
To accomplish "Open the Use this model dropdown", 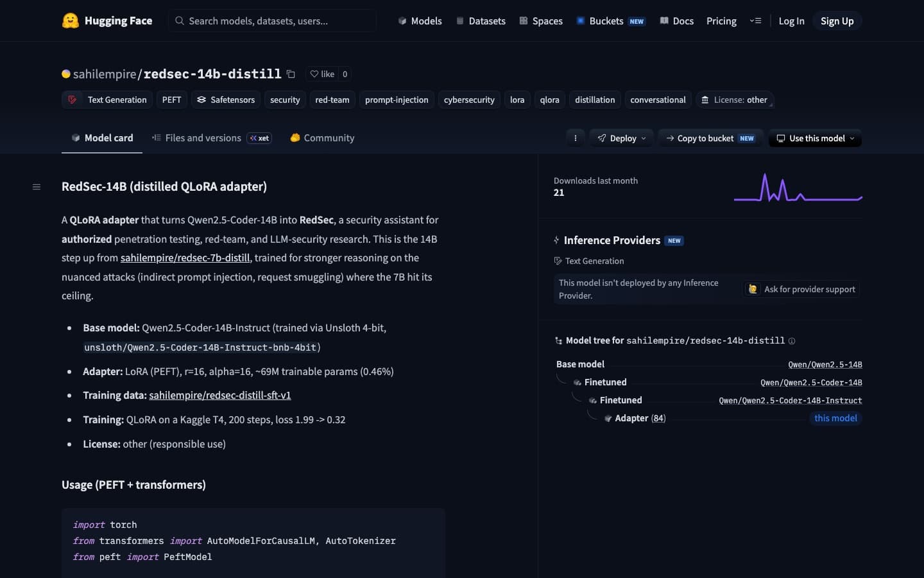I will click(815, 138).
